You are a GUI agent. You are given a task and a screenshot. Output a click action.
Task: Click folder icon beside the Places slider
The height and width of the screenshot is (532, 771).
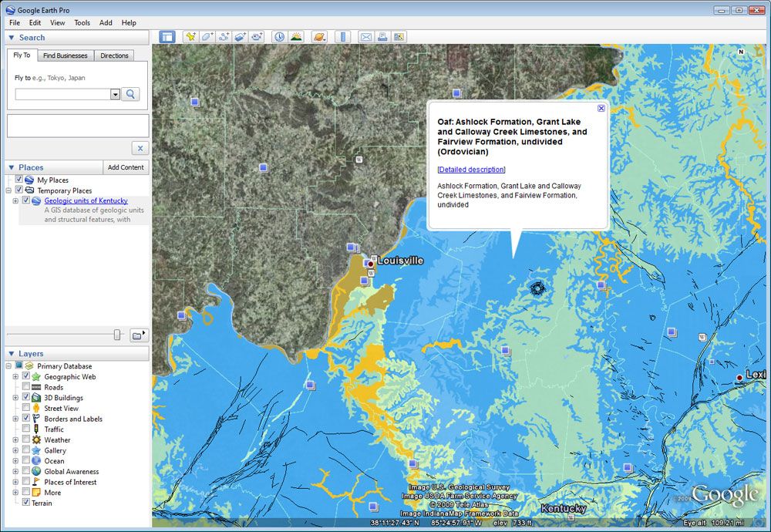coord(139,335)
